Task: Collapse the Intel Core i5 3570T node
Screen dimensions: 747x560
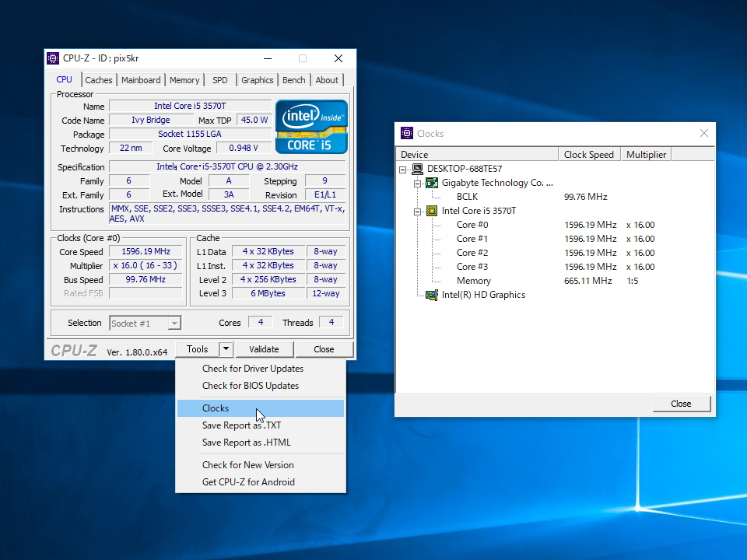Action: pyautogui.click(x=418, y=211)
